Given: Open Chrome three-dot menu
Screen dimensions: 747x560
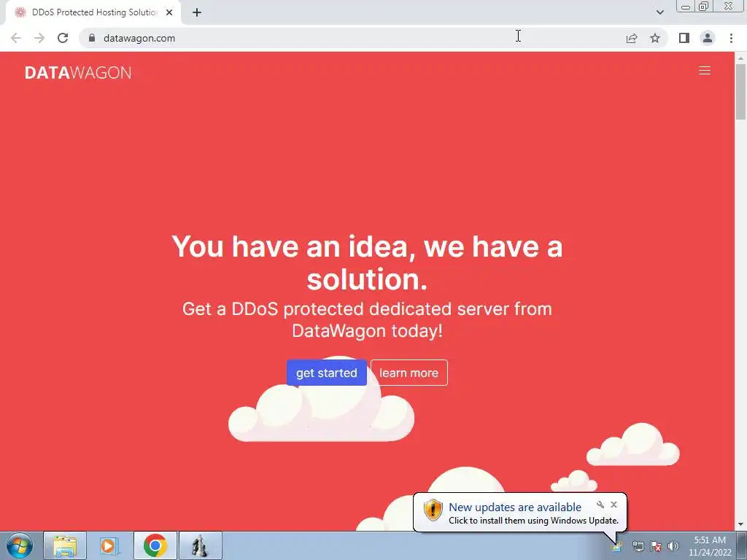Looking at the screenshot, I should click(731, 38).
